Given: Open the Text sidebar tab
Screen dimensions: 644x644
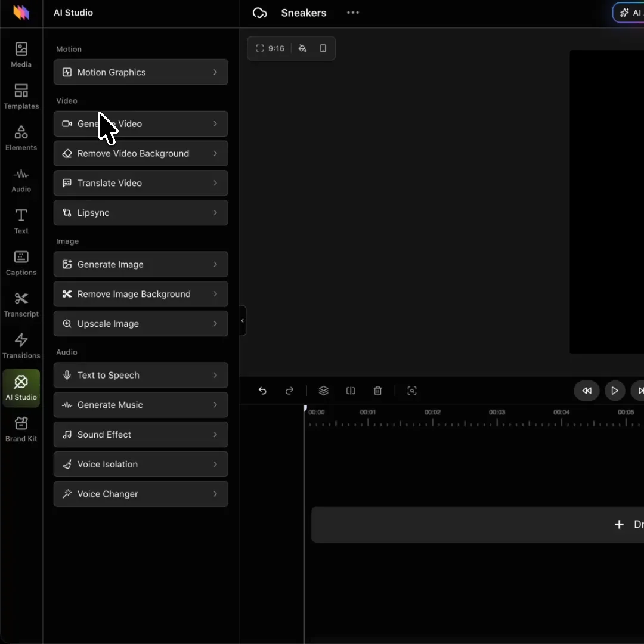Looking at the screenshot, I should coord(21,221).
